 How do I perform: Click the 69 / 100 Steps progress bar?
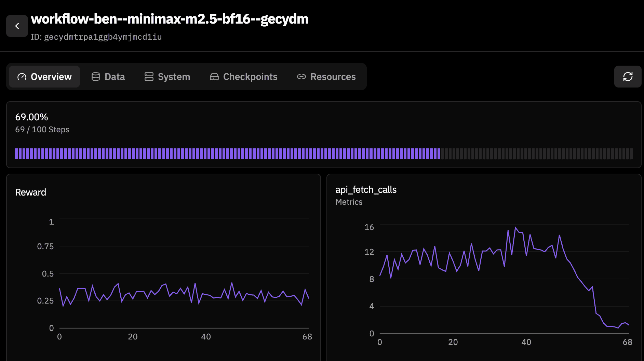(323, 154)
